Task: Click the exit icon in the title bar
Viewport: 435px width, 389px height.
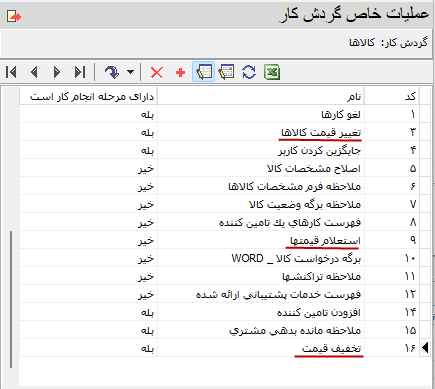Action: click(14, 16)
